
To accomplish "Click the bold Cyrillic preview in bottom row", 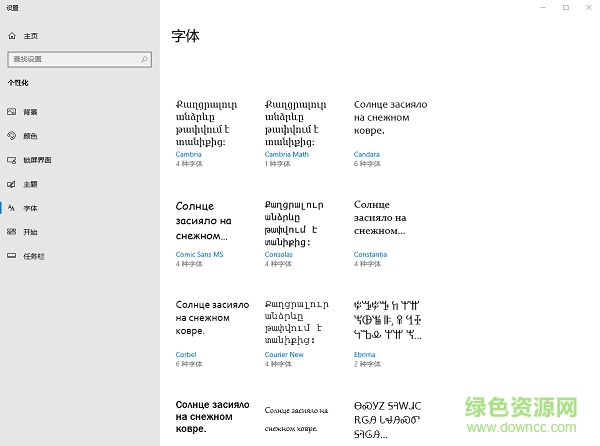I will tap(212, 417).
